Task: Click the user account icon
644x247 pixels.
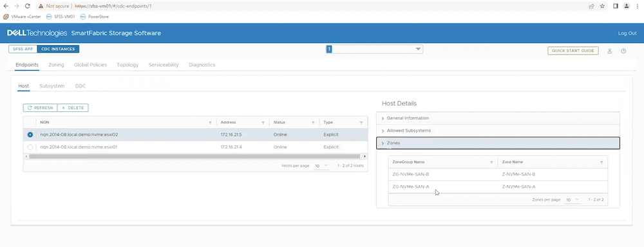Action: [610, 51]
